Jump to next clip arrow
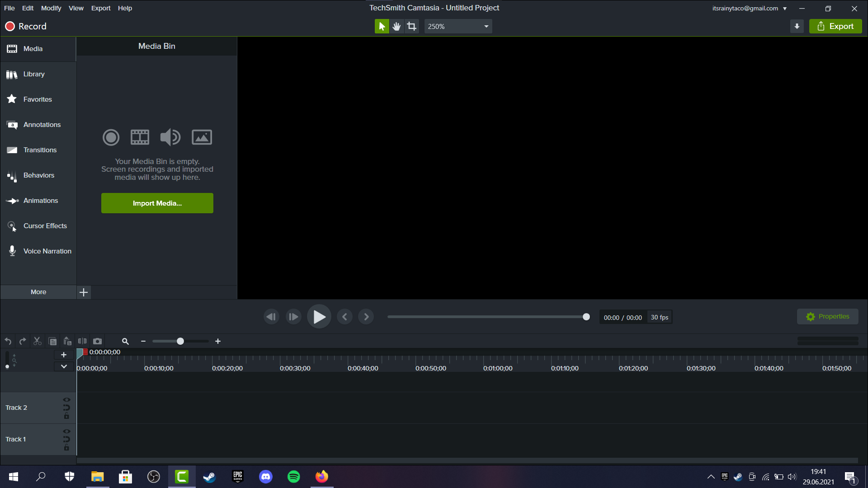868x488 pixels. (x=366, y=317)
